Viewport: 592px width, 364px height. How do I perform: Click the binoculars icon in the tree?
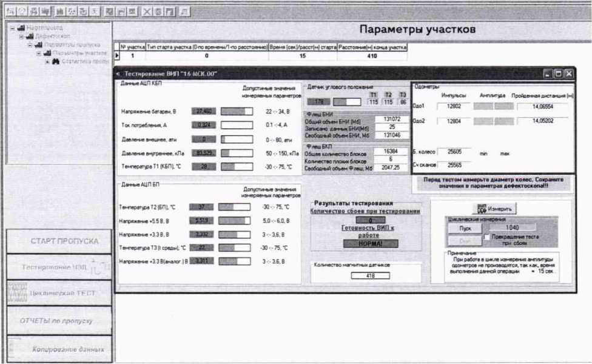click(x=56, y=61)
